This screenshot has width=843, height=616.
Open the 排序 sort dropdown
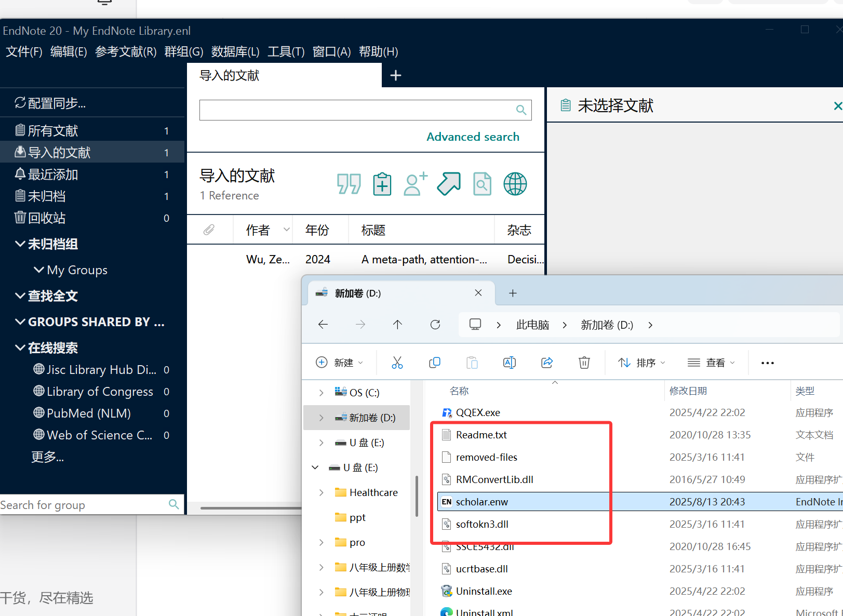641,363
